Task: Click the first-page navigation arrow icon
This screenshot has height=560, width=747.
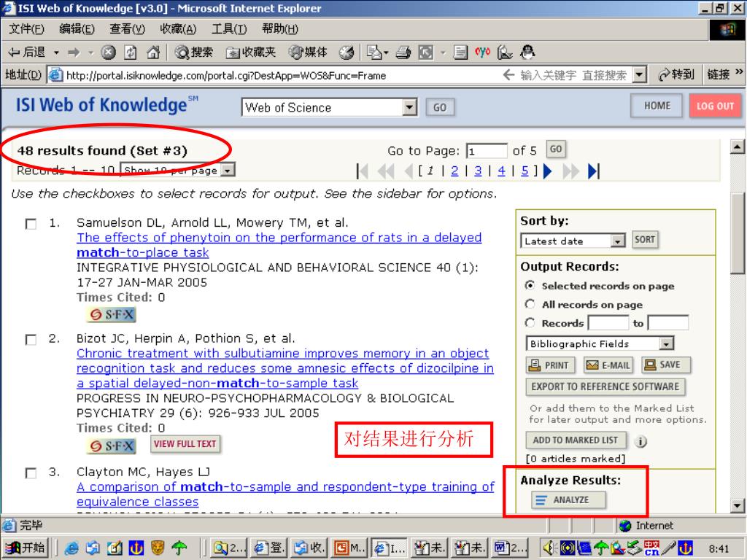Action: 363,171
